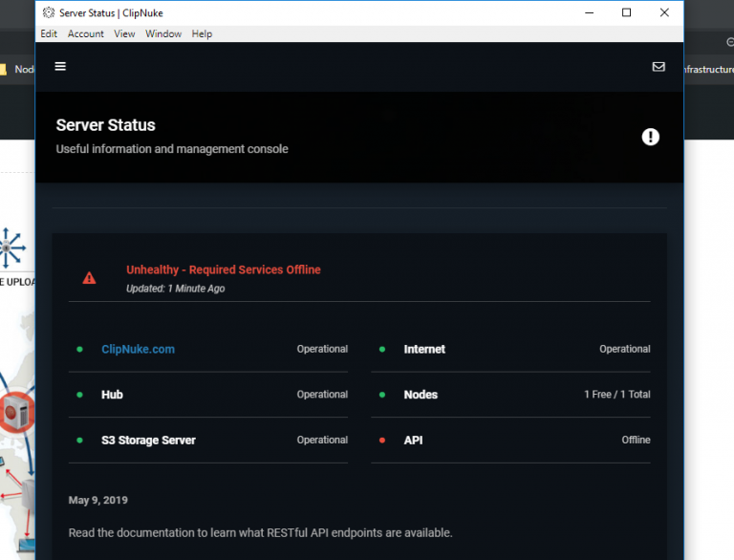Open the Edit menu
Viewport: 734px width, 560px height.
point(49,33)
